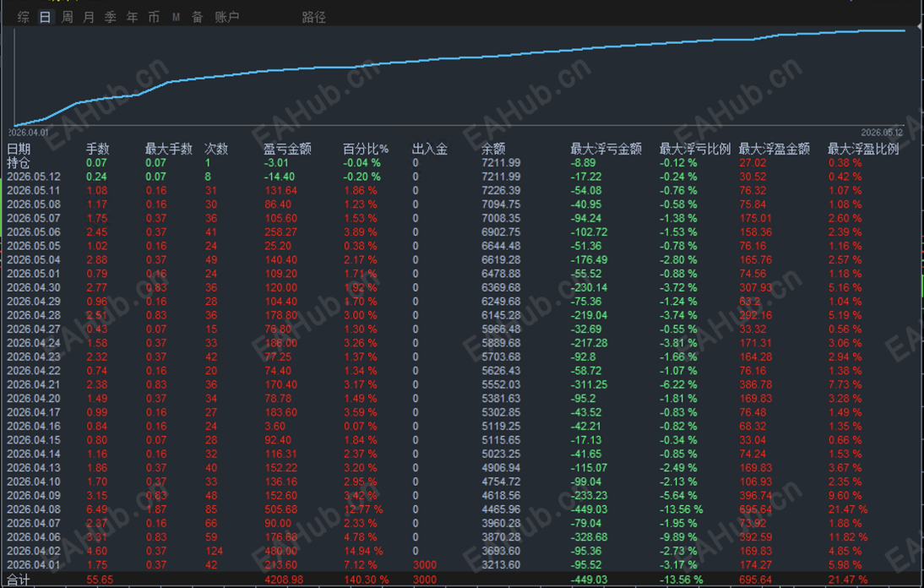Click floating loss value -311.25
This screenshot has height=588, width=924.
point(589,384)
